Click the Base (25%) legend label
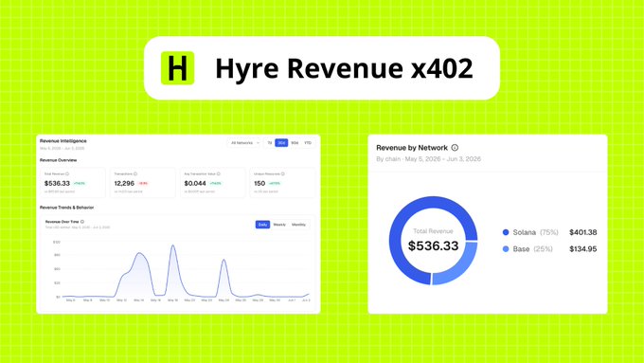The image size is (644, 363). (x=532, y=248)
